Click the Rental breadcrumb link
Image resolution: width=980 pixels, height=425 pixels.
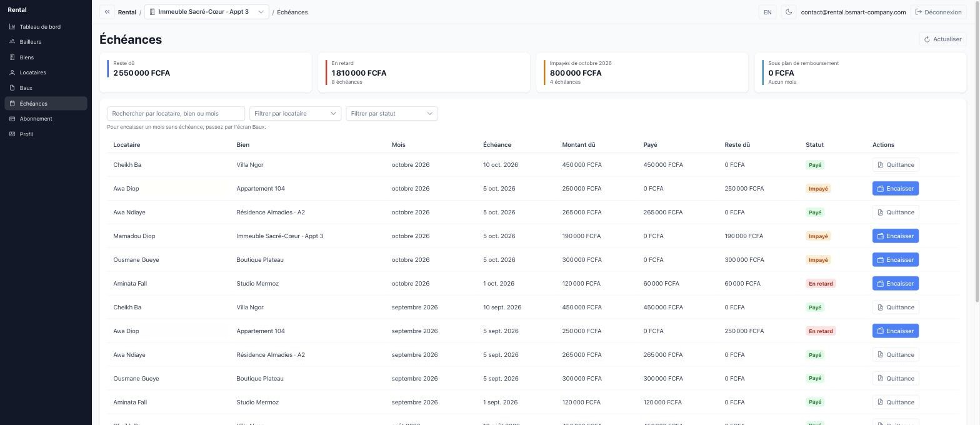tap(127, 12)
